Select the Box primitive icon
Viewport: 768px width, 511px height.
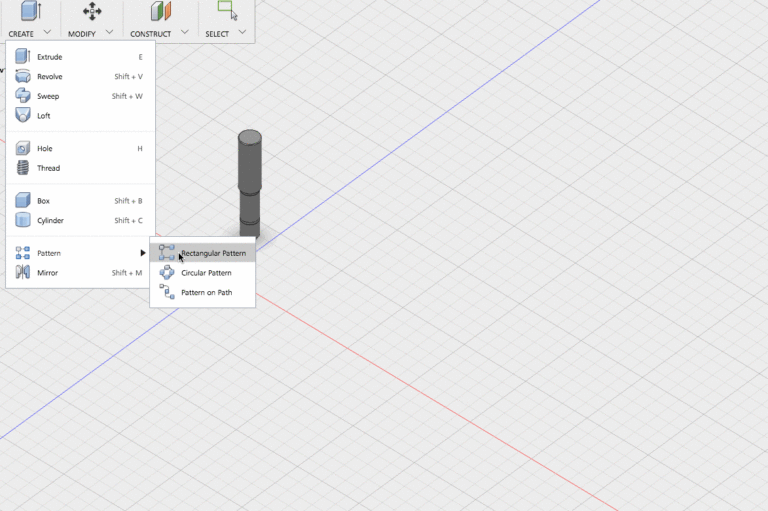tap(23, 200)
